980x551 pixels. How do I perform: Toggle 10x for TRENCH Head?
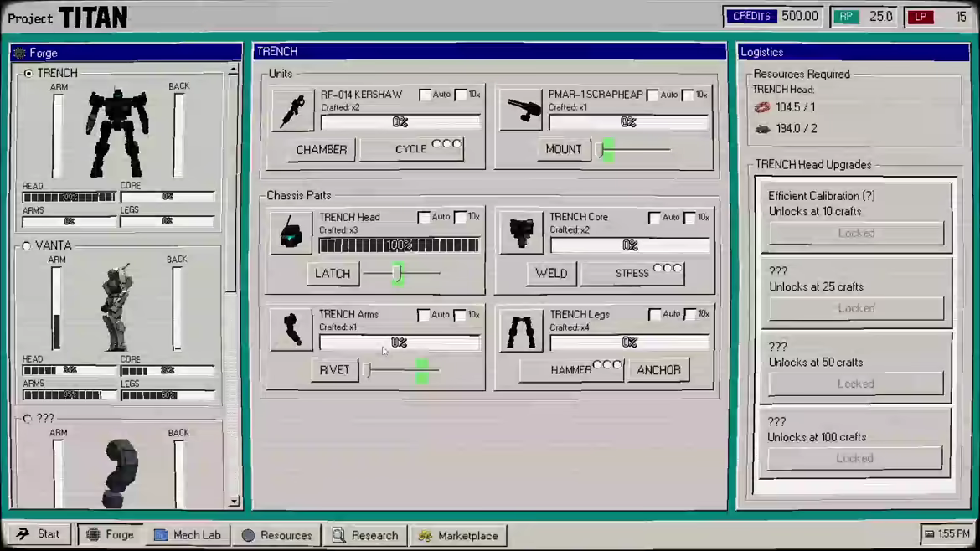[x=460, y=217]
